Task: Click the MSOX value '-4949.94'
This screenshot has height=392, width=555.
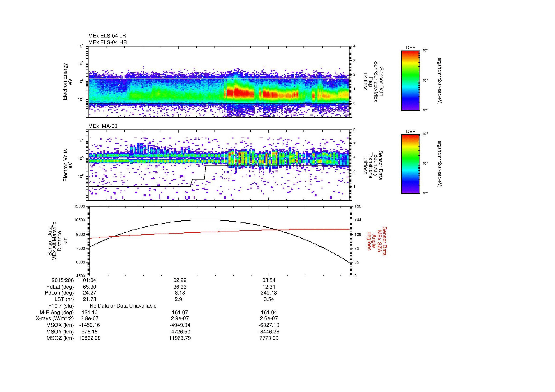Action: pyautogui.click(x=180, y=325)
